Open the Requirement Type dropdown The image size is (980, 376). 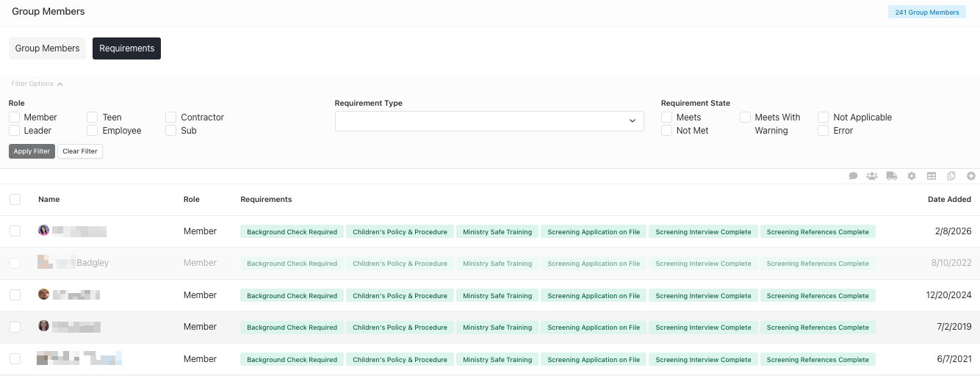(x=489, y=121)
